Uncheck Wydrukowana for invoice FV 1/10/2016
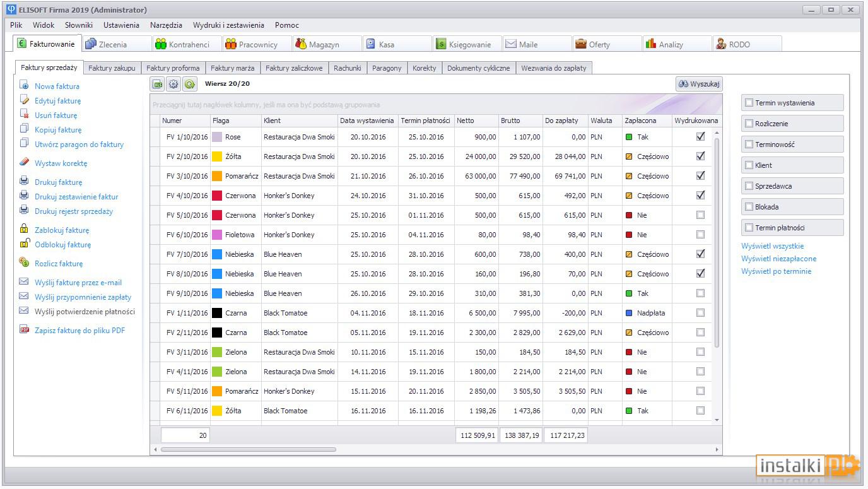868x489 pixels. tap(700, 136)
